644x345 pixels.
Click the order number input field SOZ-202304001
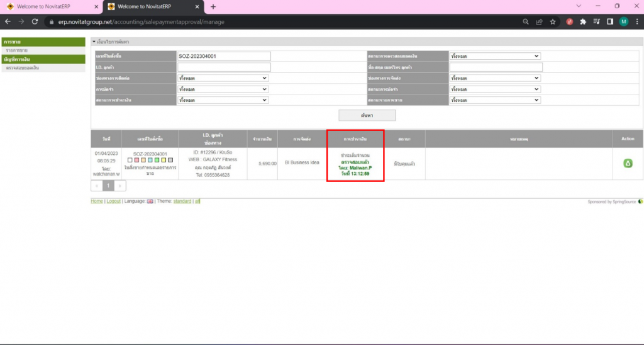click(x=224, y=56)
